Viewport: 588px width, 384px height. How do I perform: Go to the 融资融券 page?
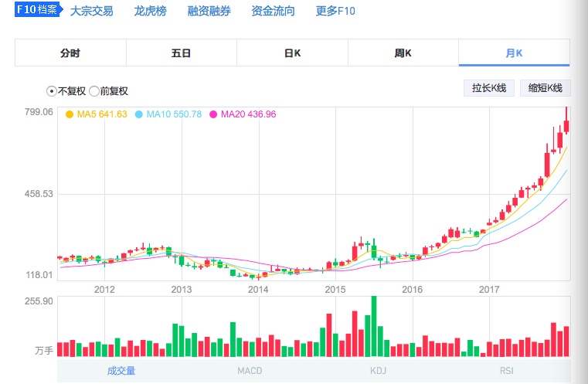(209, 12)
